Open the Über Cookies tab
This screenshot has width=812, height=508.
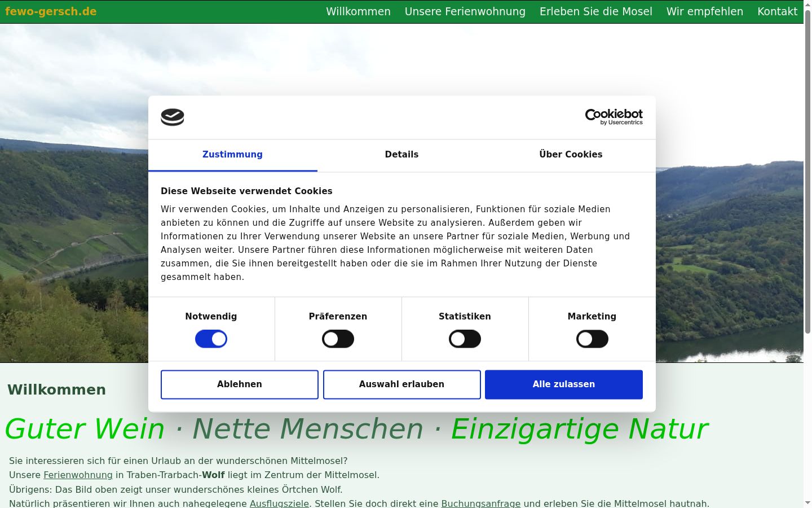pyautogui.click(x=571, y=155)
